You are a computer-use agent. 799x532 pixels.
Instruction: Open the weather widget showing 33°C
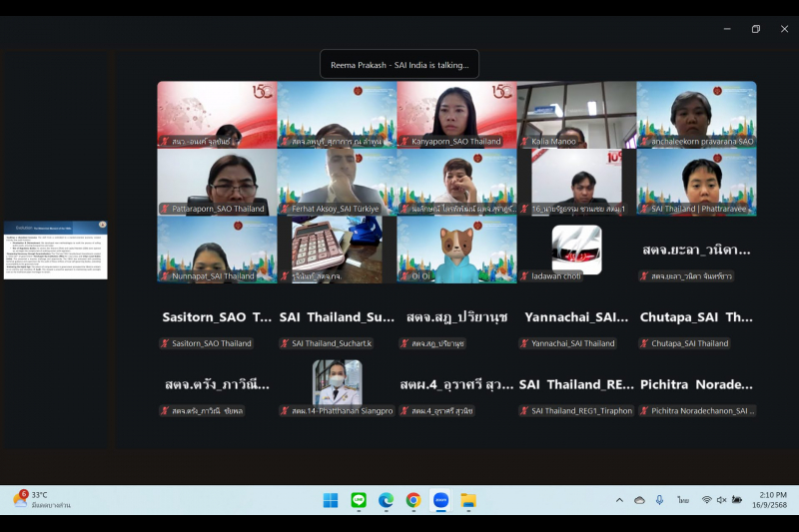click(40, 499)
